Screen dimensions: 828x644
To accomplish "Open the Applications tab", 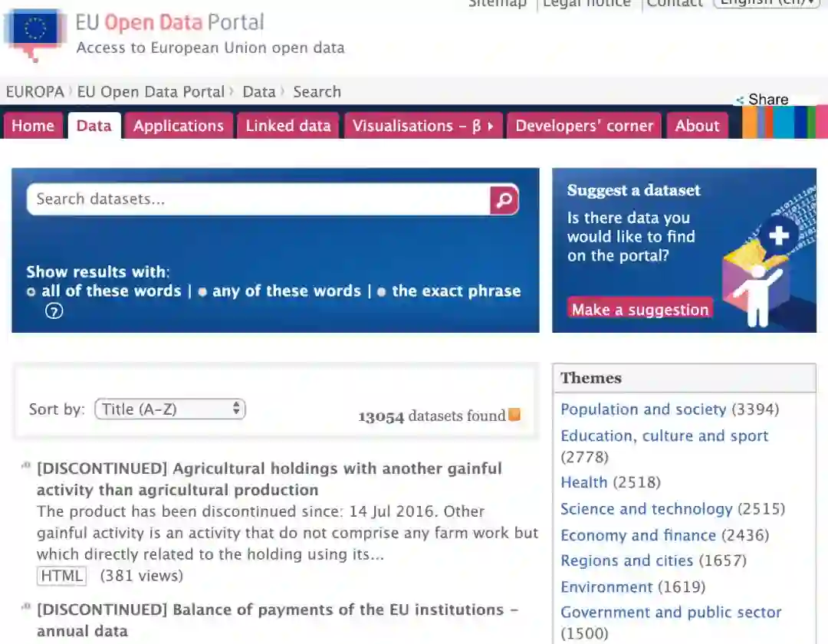I will 179,126.
